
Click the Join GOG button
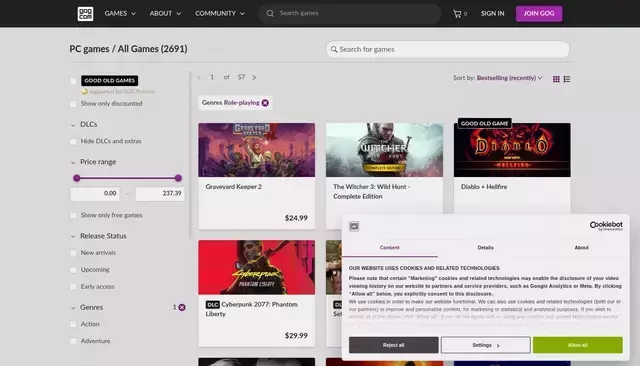pyautogui.click(x=539, y=13)
